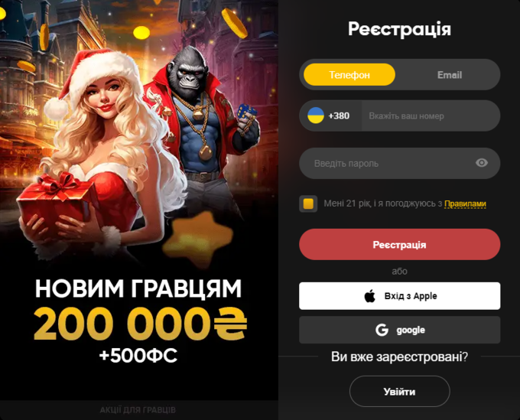
Task: Focus the Вкажіть ваш номер field
Action: [x=431, y=116]
